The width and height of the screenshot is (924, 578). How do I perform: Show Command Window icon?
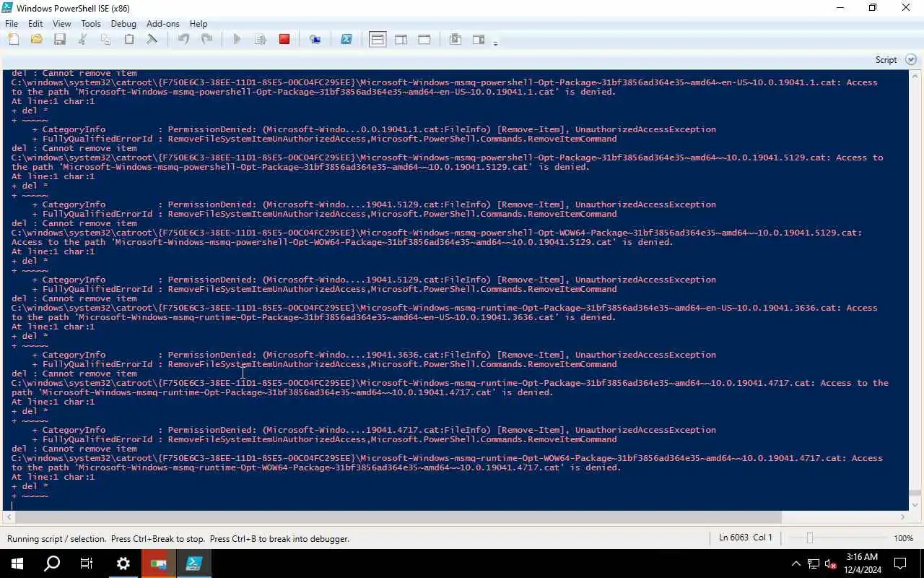(x=456, y=40)
